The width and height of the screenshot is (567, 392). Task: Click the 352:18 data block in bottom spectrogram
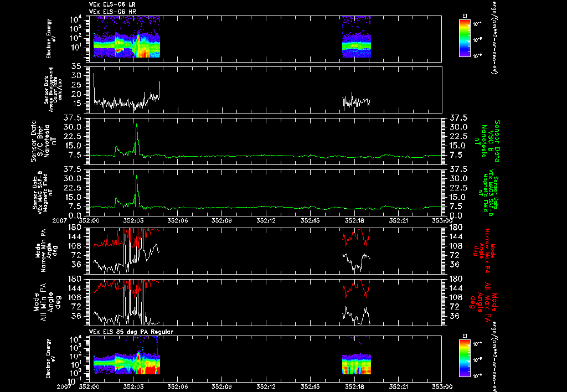point(357,364)
